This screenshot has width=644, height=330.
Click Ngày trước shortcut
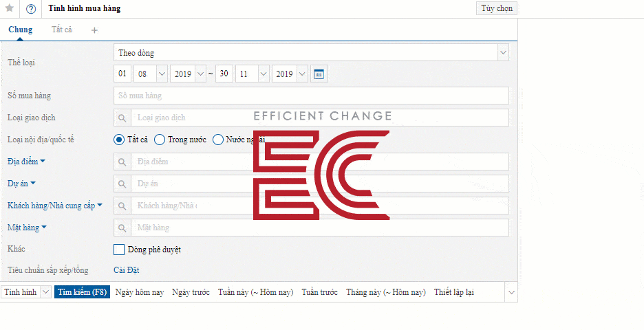click(x=191, y=292)
